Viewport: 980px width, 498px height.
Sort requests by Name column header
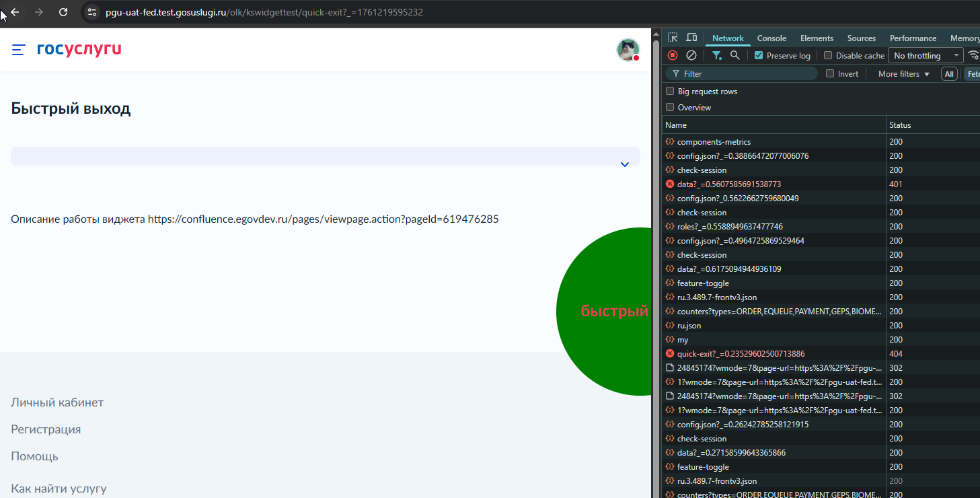pyautogui.click(x=774, y=125)
